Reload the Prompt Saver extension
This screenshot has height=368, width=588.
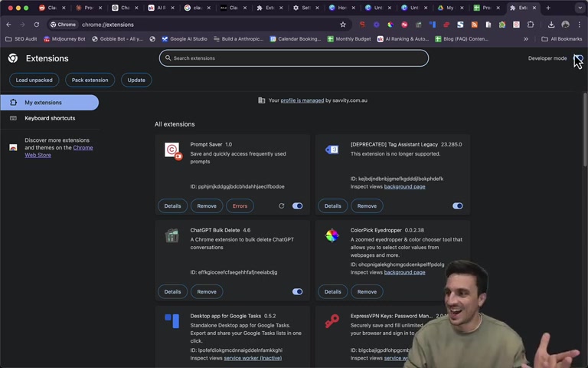pos(281,205)
